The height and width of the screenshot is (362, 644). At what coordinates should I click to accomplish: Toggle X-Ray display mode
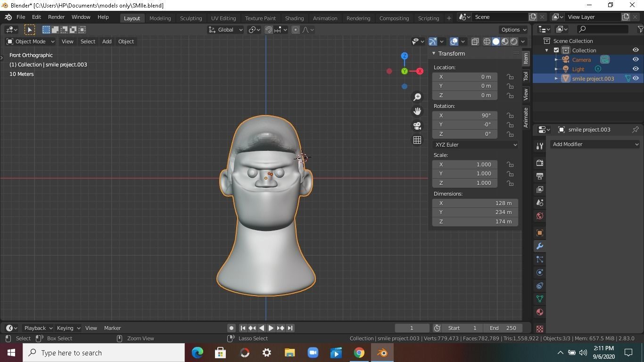475,41
